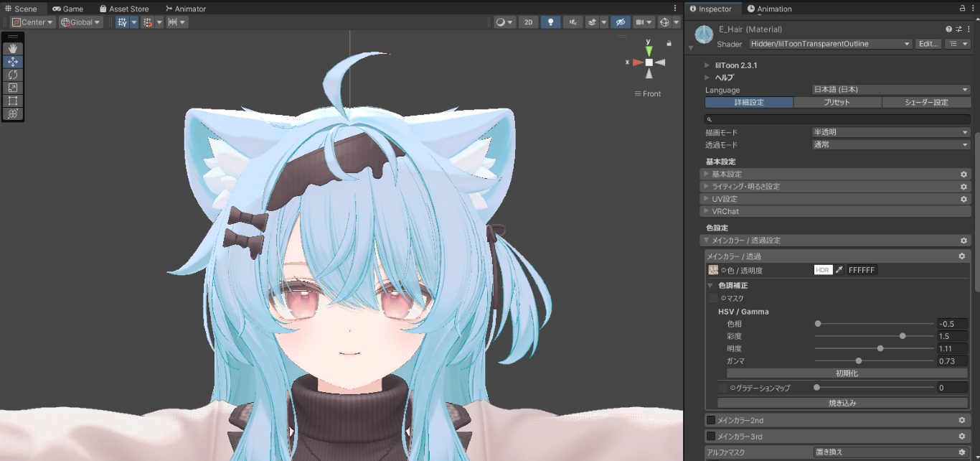Select the Scale tool
The height and width of the screenshot is (461, 980).
13,88
